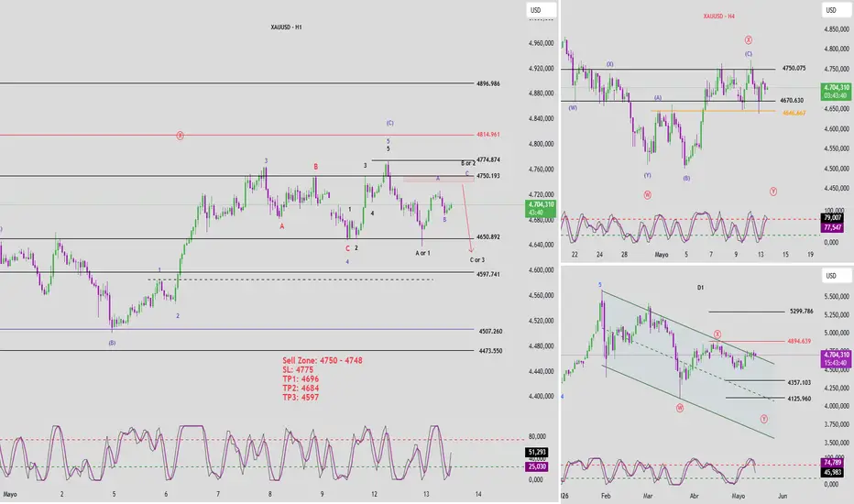Viewport: 854px width, 504px height.
Task: Click the red C wave label on H1
Action: [x=347, y=248]
